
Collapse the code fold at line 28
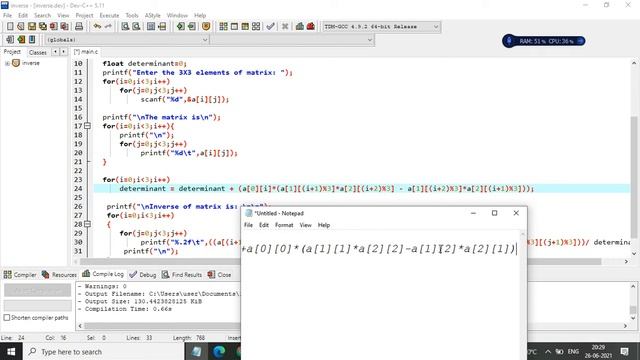(x=87, y=224)
